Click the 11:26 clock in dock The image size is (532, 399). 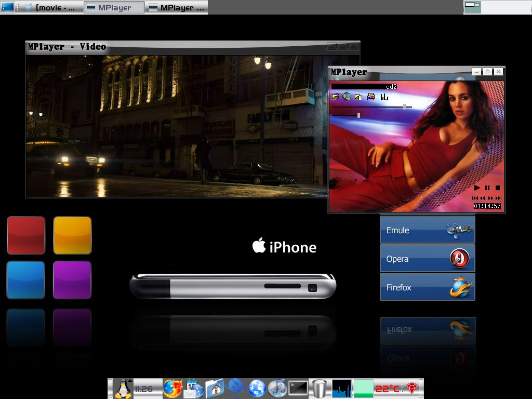[x=144, y=389]
